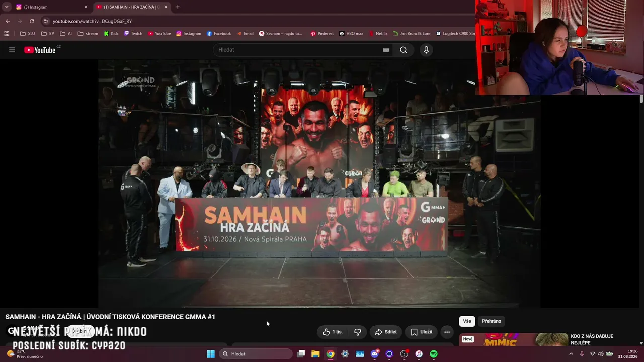Open the stream bookmarks folder

click(88, 34)
